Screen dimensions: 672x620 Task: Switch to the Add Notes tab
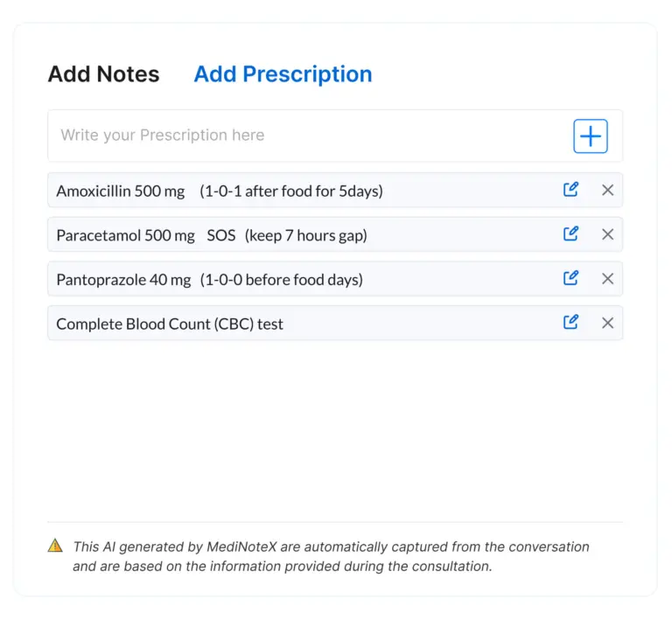(103, 74)
